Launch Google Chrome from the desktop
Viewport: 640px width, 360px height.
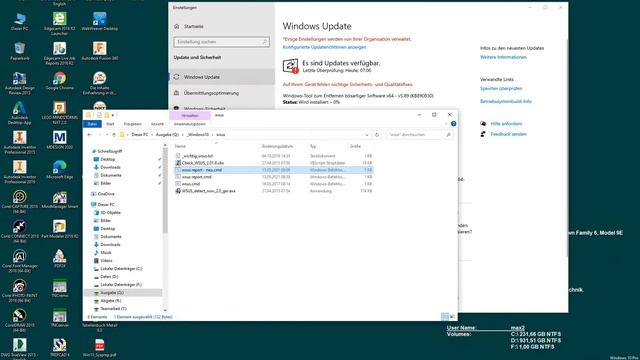coord(60,80)
